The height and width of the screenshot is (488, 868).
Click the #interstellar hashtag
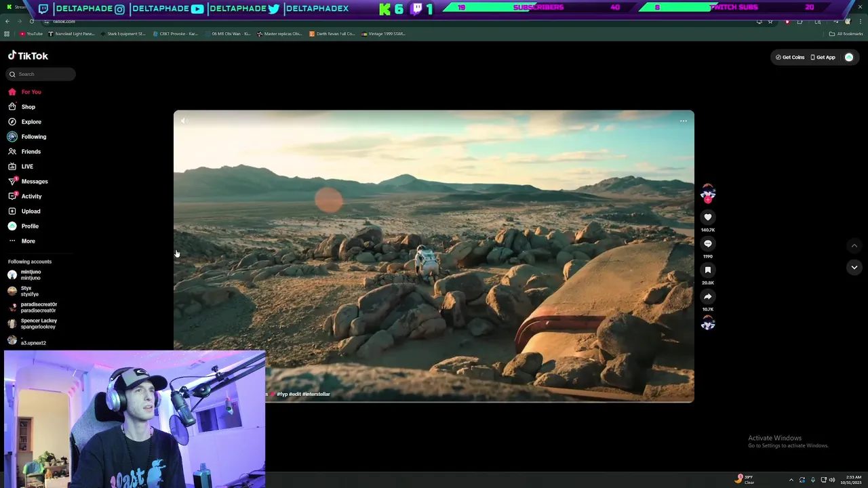[316, 394]
